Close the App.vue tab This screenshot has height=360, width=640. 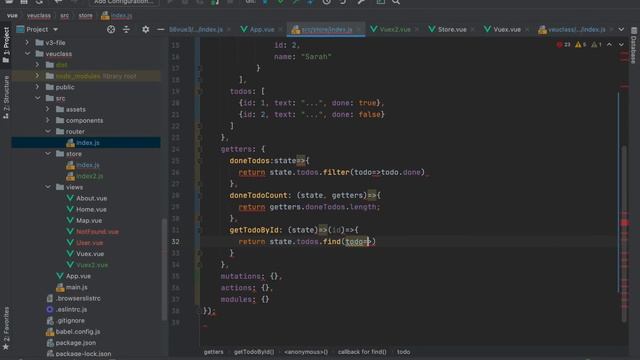[280, 29]
